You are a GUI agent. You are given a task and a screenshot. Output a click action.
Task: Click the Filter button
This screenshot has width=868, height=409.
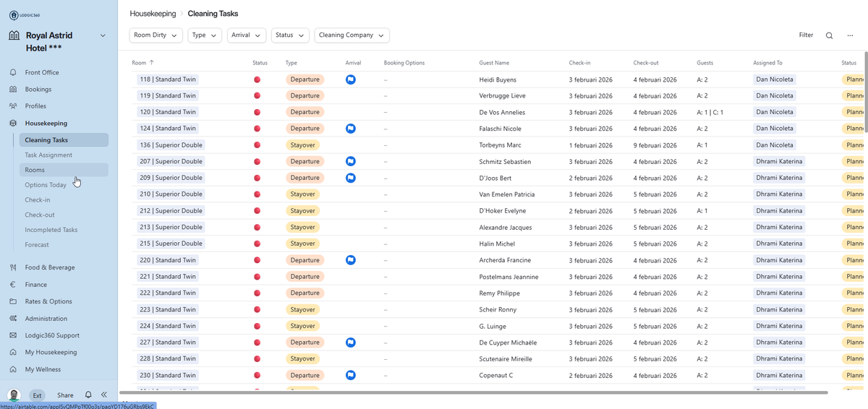tap(806, 35)
